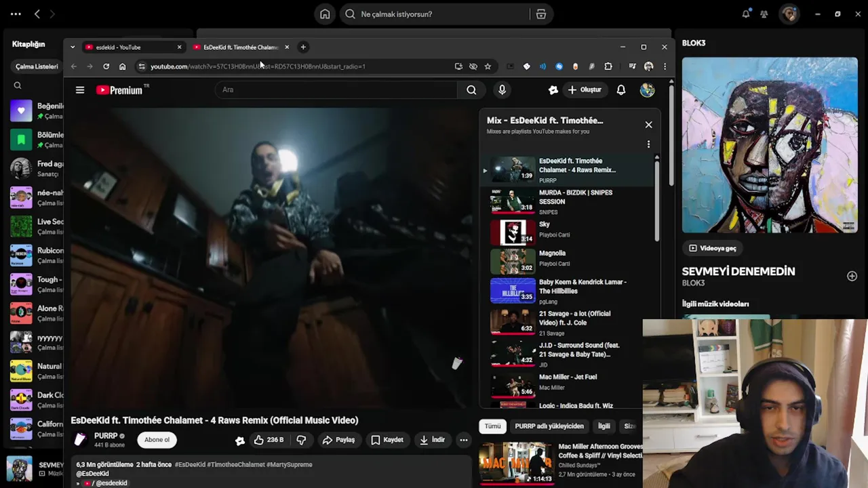868x488 pixels.
Task: Open the #MartySupreme hashtag link
Action: 290,465
